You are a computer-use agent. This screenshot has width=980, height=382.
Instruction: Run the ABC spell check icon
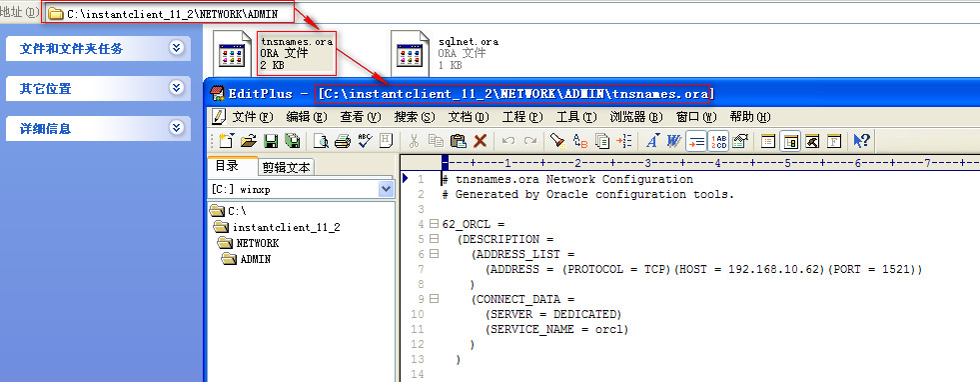coord(365,141)
